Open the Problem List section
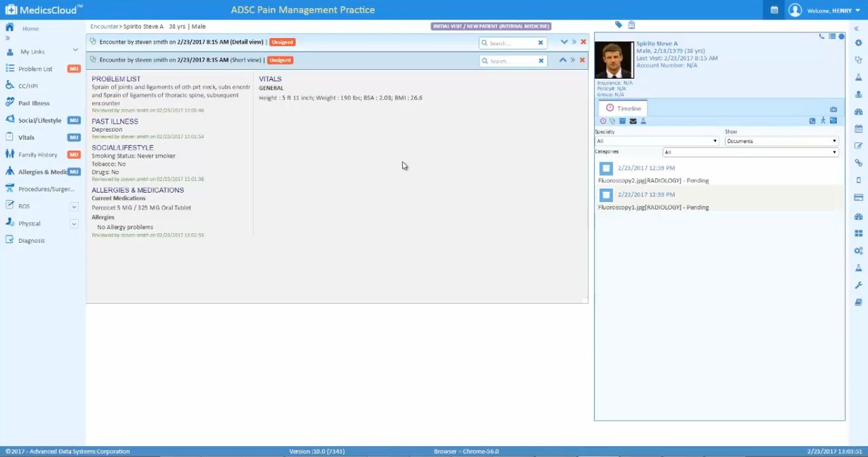The image size is (868, 457). pyautogui.click(x=36, y=69)
